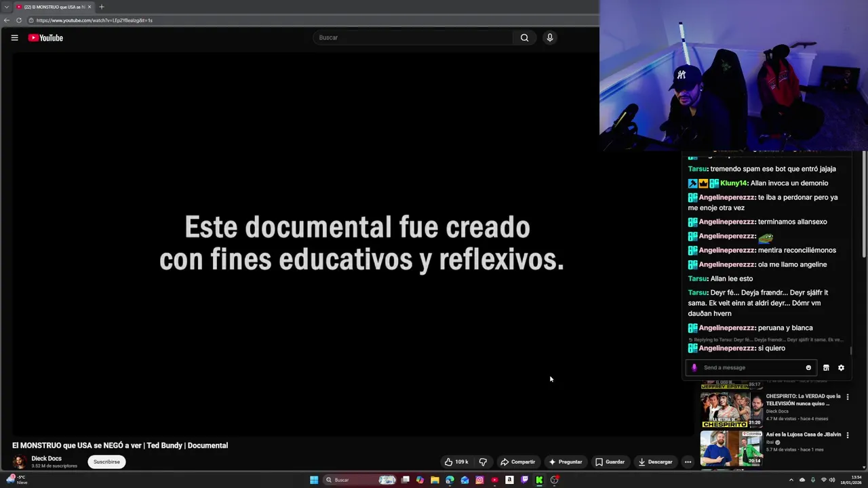868x488 pixels.
Task: Activate voice search microphone
Action: (550, 38)
